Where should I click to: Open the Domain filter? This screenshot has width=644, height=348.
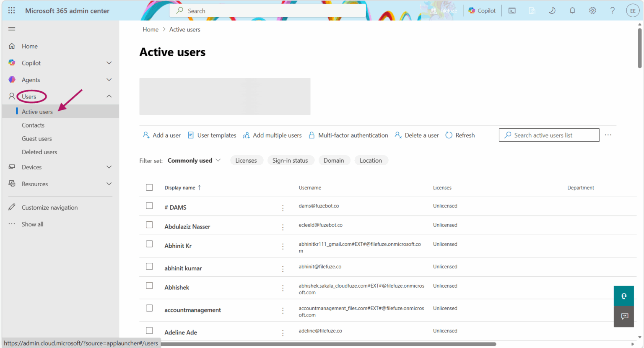pyautogui.click(x=334, y=160)
